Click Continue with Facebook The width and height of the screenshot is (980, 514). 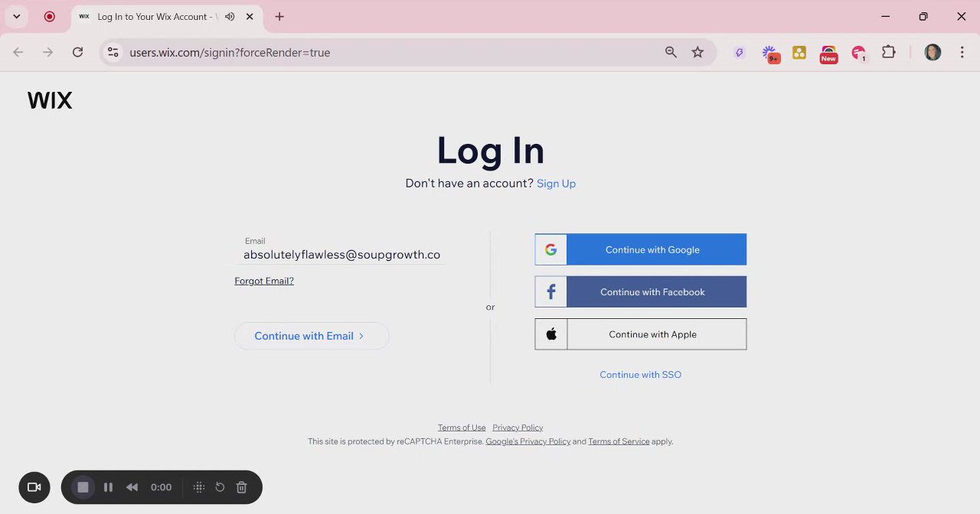[641, 291]
